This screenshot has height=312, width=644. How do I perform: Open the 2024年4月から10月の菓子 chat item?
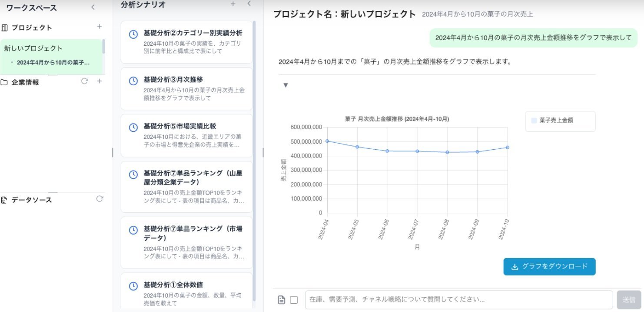pyautogui.click(x=53, y=63)
